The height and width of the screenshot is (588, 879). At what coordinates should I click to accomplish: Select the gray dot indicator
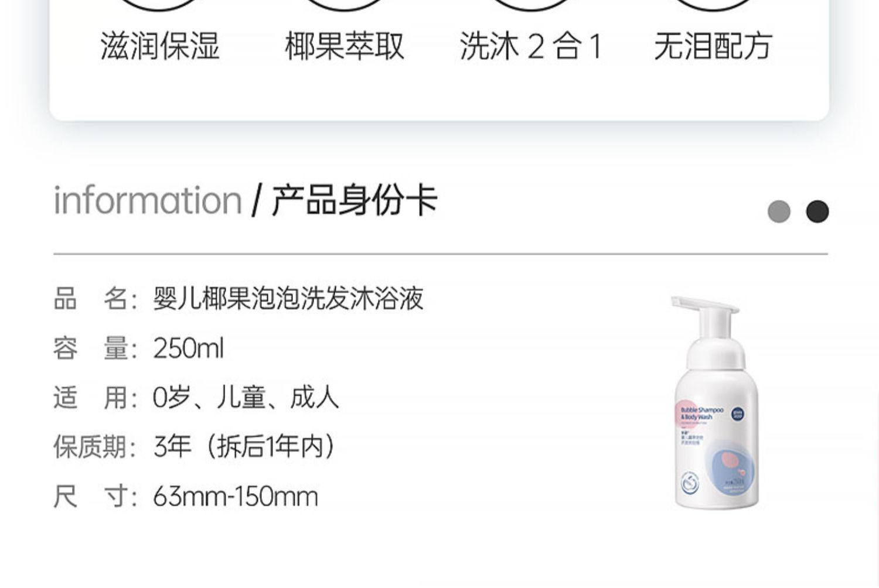click(779, 211)
